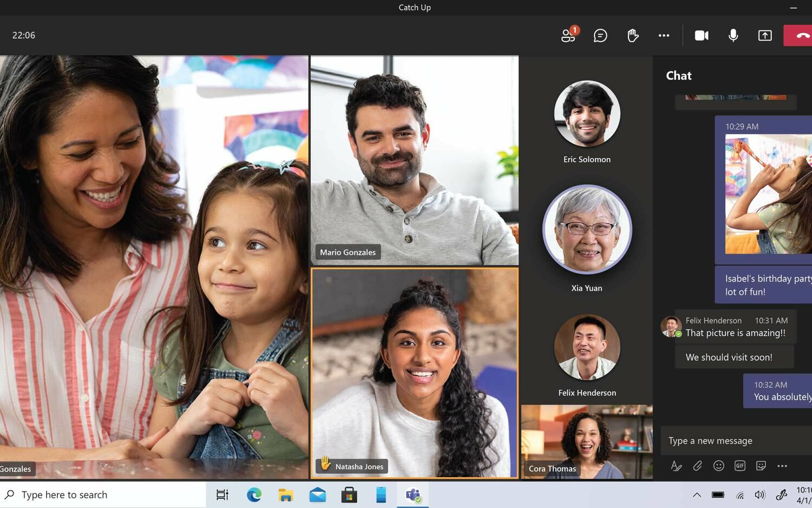The image size is (812, 508).
Task: Open the emoji picker
Action: pyautogui.click(x=718, y=466)
